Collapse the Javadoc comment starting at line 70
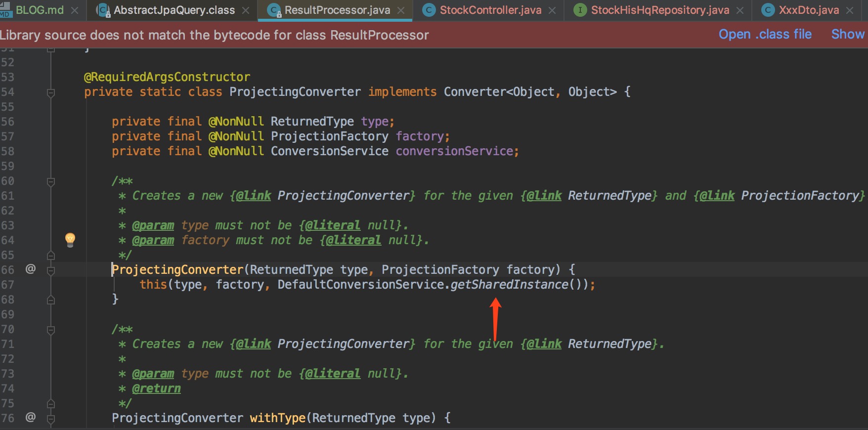The width and height of the screenshot is (868, 430). (x=50, y=330)
